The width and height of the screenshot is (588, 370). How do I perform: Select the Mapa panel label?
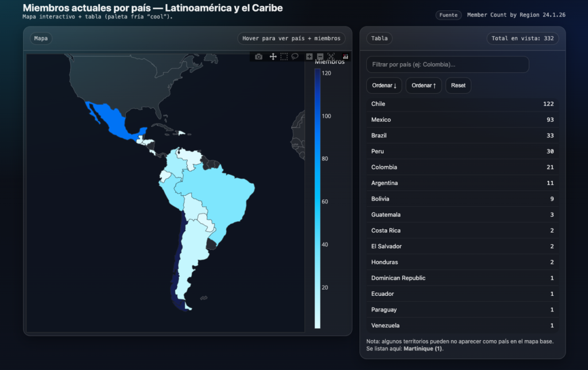[41, 38]
